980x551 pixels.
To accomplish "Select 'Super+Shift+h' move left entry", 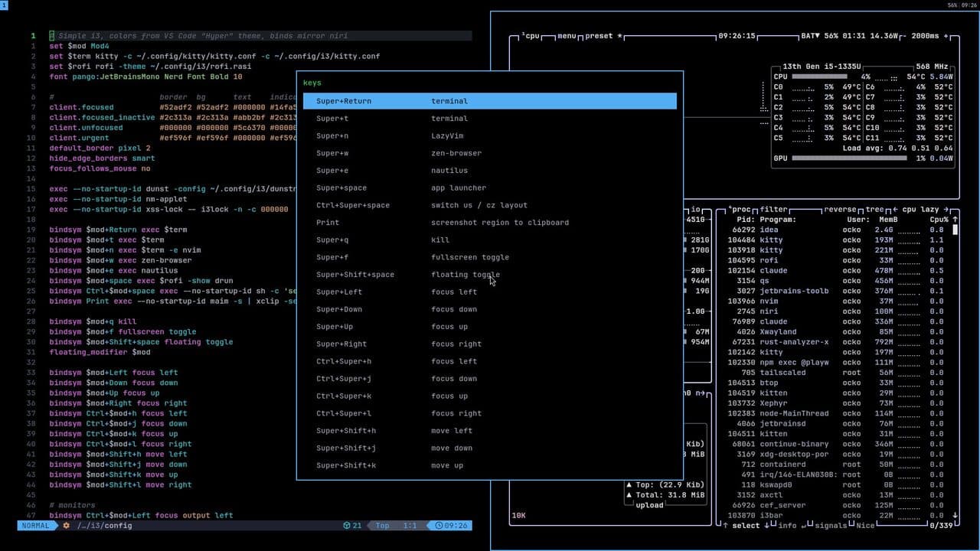I will pos(490,431).
